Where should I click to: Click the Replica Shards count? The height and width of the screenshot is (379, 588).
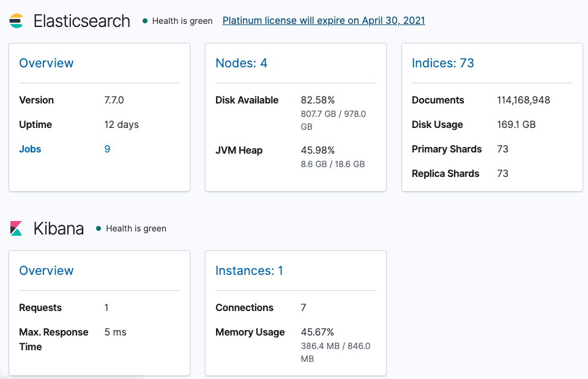click(x=502, y=173)
